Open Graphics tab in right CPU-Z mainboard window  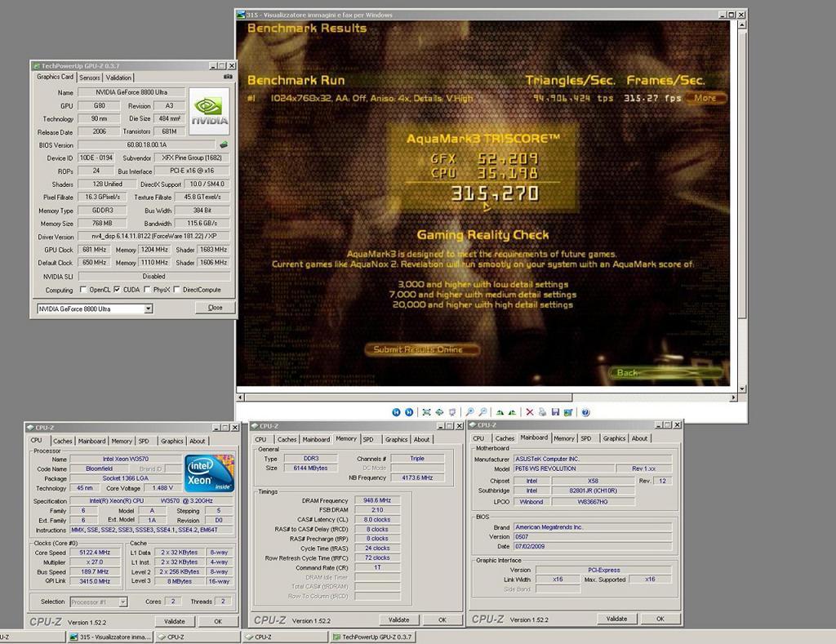coord(614,438)
